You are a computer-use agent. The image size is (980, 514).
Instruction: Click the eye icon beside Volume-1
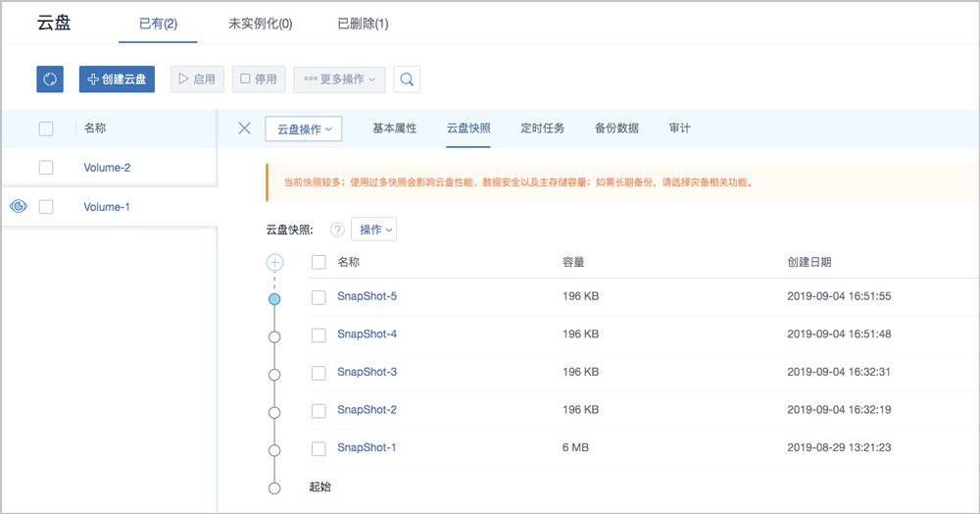[x=18, y=207]
